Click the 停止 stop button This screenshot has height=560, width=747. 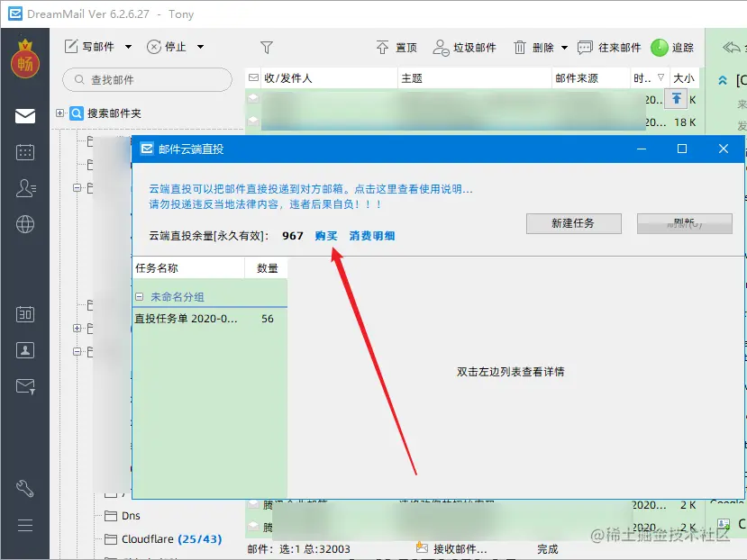coord(167,47)
